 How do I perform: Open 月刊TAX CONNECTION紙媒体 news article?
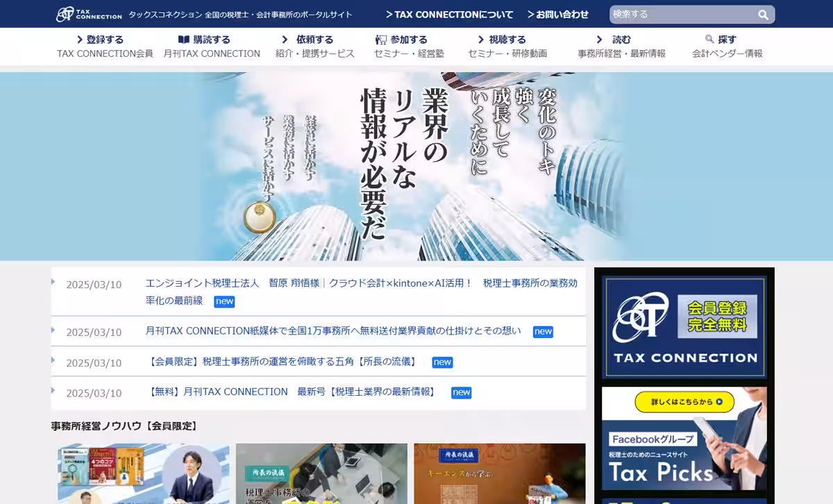[x=333, y=331]
